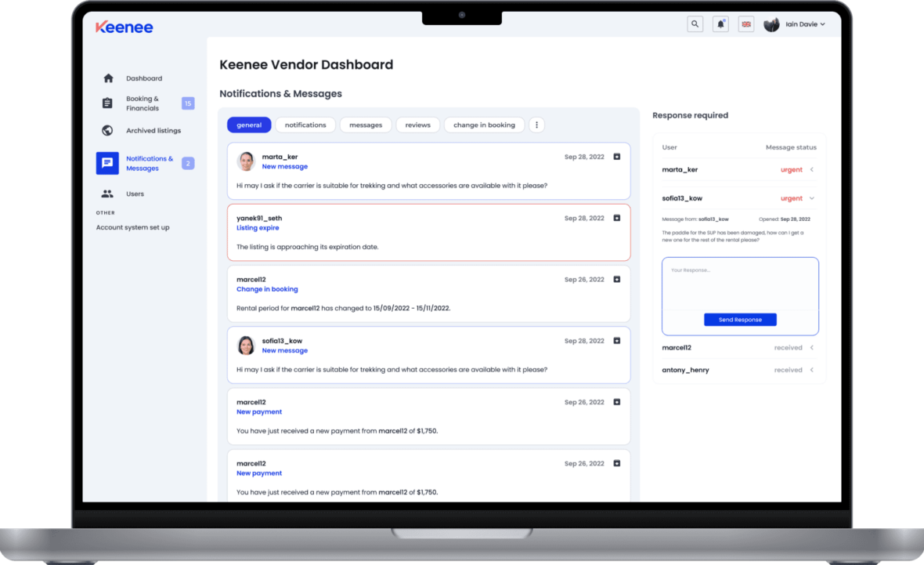This screenshot has height=565, width=924.
Task: Open Archived listings in sidebar
Action: point(153,130)
